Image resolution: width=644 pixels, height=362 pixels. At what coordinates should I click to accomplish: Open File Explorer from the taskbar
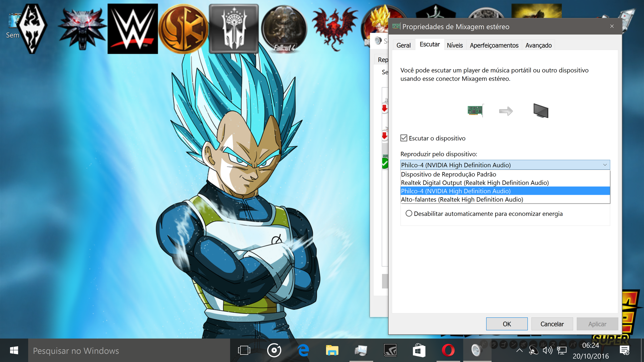332,350
